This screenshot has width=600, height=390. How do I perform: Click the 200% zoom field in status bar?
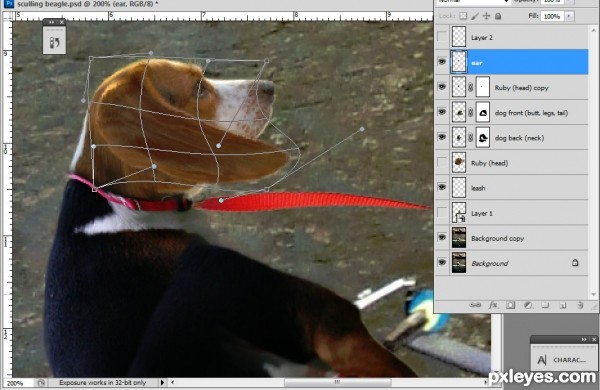point(15,383)
